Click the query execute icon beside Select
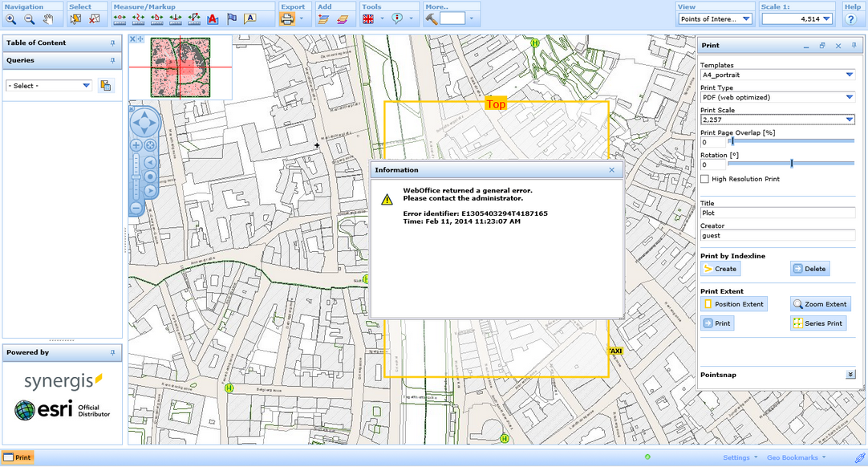The width and height of the screenshot is (868, 467). [105, 86]
